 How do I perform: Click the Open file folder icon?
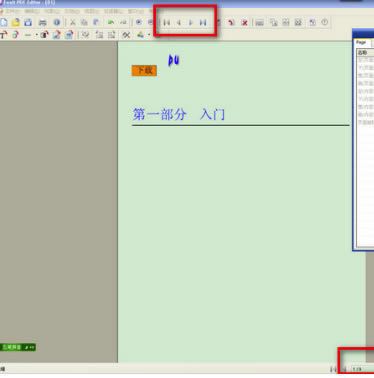[x=16, y=22]
